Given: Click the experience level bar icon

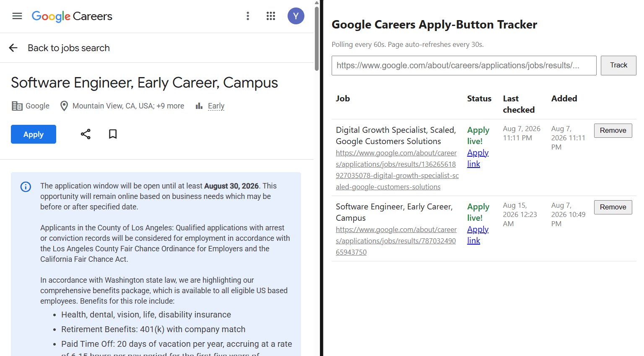Looking at the screenshot, I should tap(199, 106).
